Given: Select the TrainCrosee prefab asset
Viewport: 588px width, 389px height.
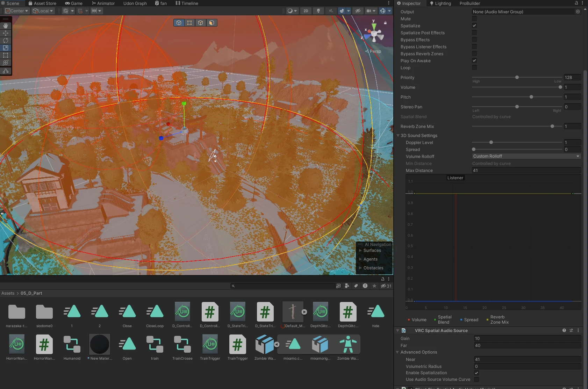Looking at the screenshot, I should (182, 347).
